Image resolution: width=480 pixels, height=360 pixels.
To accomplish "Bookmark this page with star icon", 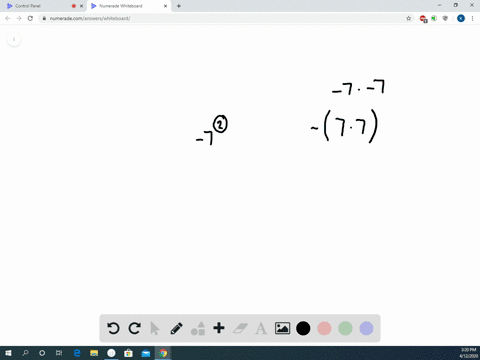I will click(x=409, y=18).
